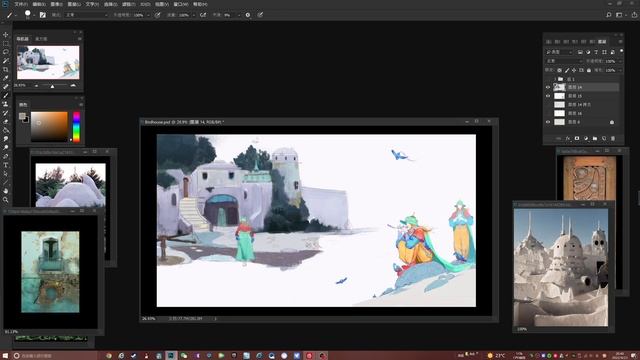Click the fx layer style icon
Viewport: 640px width, 360px height.
568,138
